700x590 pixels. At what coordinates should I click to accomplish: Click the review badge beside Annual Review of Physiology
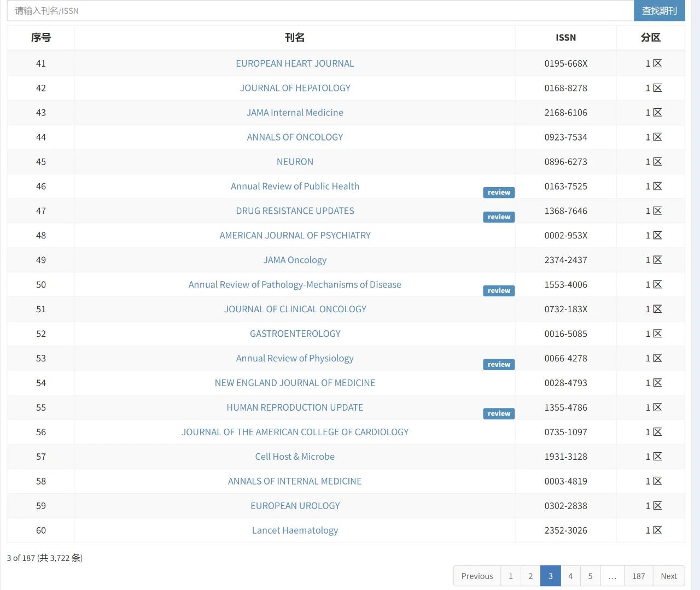pyautogui.click(x=499, y=365)
